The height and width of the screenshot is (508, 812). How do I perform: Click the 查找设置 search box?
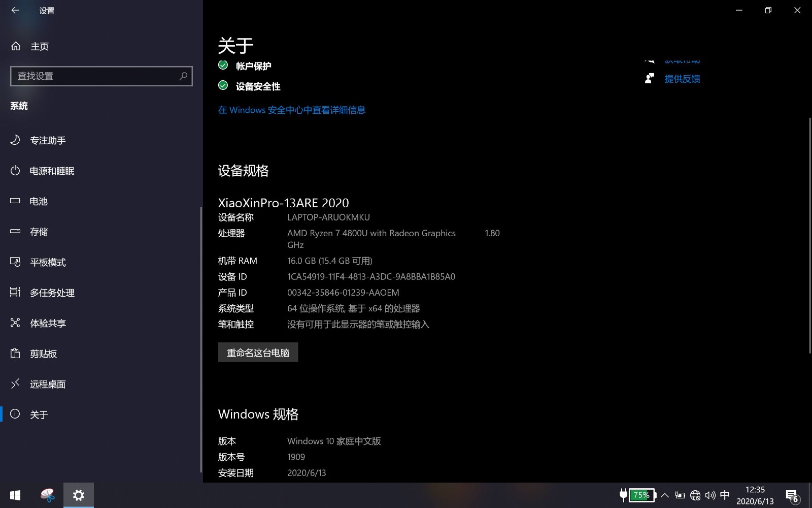101,76
